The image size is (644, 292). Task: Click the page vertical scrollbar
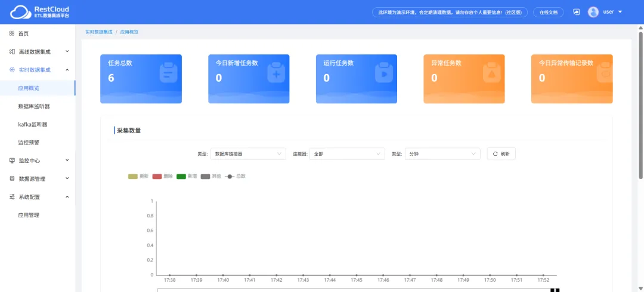(x=640, y=105)
